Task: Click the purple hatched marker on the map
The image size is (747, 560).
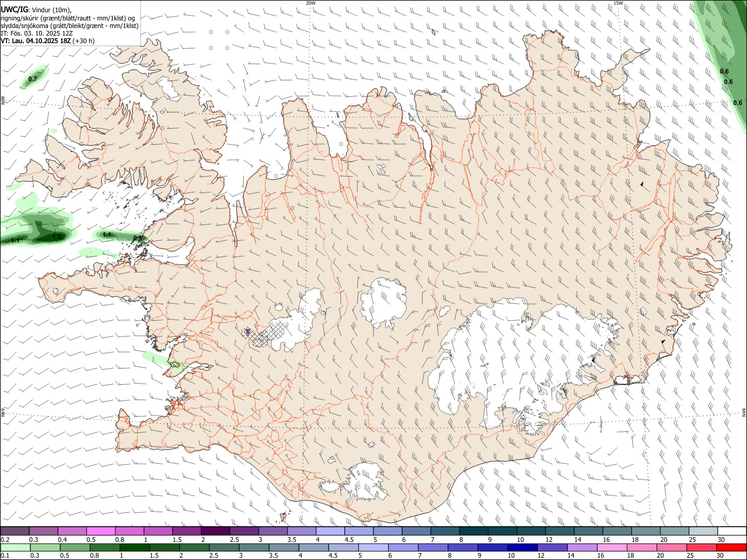Action: (247, 331)
